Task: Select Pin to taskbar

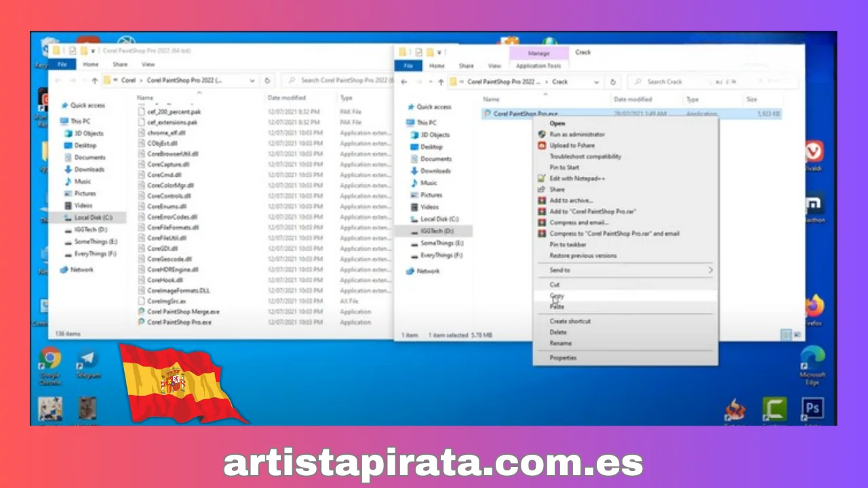Action: tap(568, 245)
